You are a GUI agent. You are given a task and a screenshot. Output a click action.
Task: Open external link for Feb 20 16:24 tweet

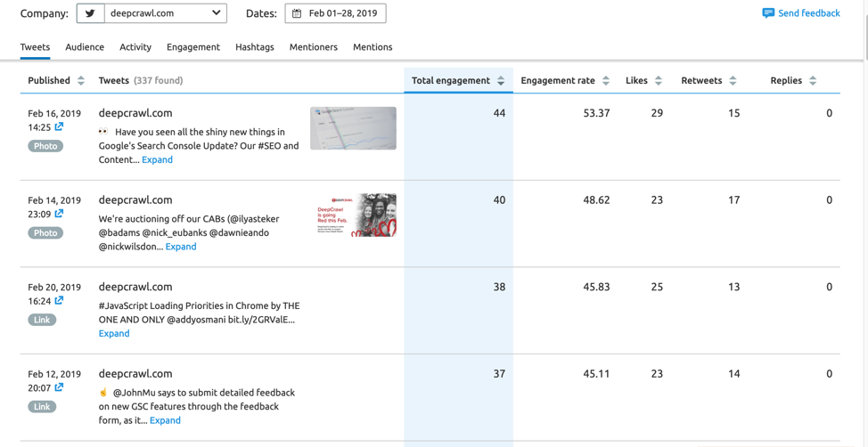[59, 300]
